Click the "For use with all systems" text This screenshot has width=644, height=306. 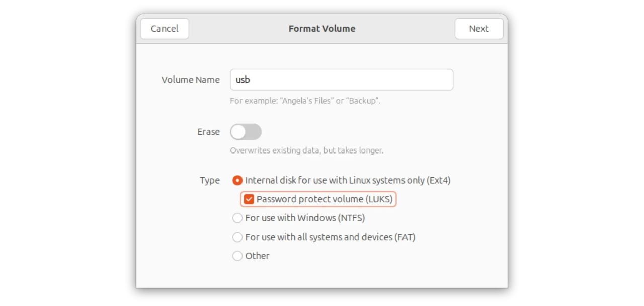pyautogui.click(x=330, y=237)
